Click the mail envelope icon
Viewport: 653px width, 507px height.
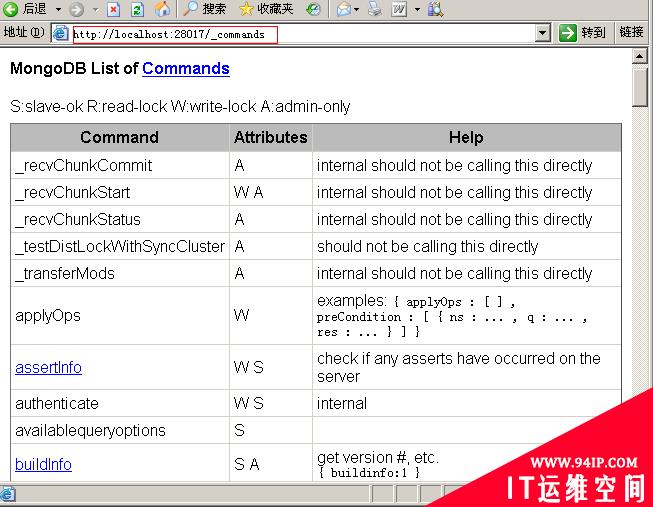pyautogui.click(x=344, y=9)
